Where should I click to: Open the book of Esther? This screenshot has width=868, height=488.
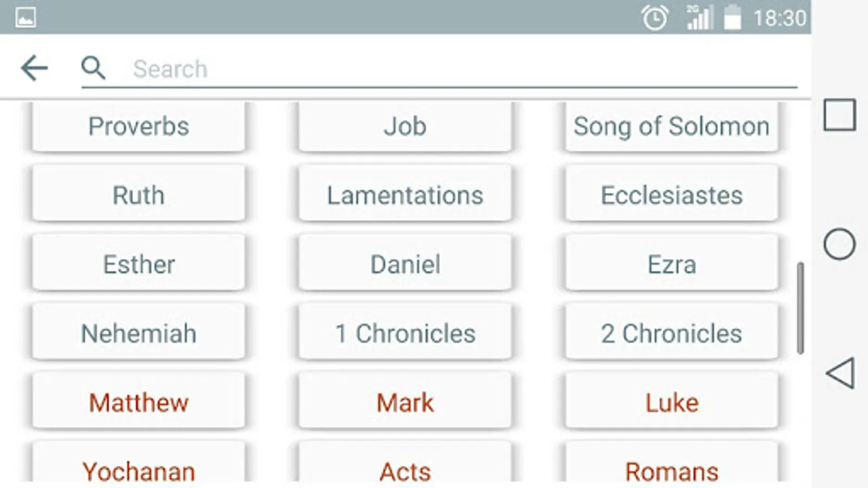pos(139,264)
